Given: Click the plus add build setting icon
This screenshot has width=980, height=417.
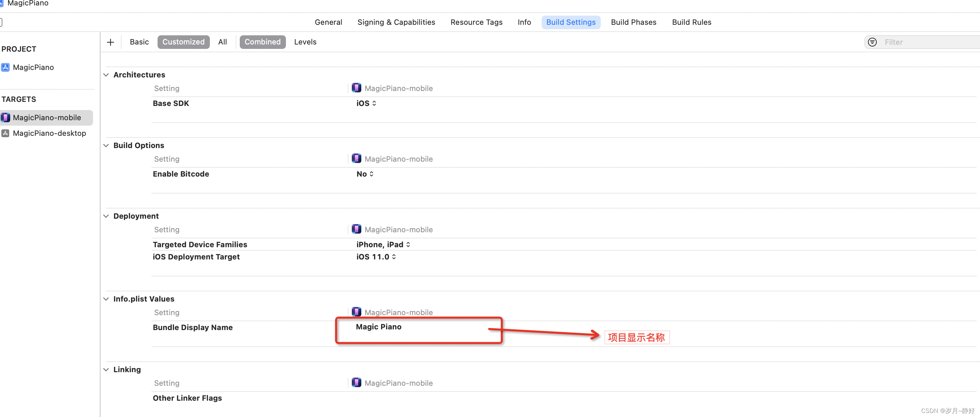Looking at the screenshot, I should tap(110, 42).
